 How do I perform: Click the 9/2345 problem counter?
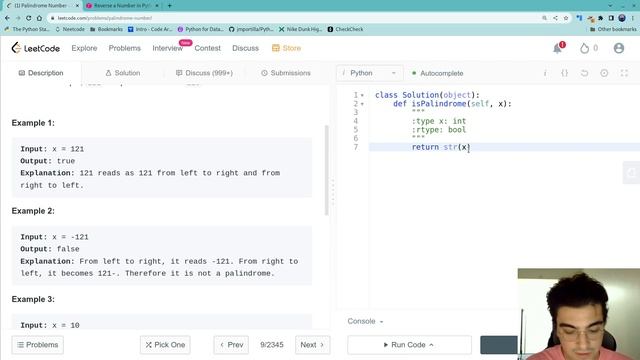pos(272,345)
